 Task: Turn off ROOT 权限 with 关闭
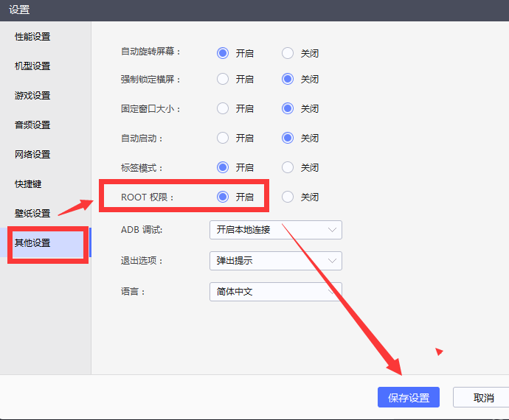[x=288, y=197]
